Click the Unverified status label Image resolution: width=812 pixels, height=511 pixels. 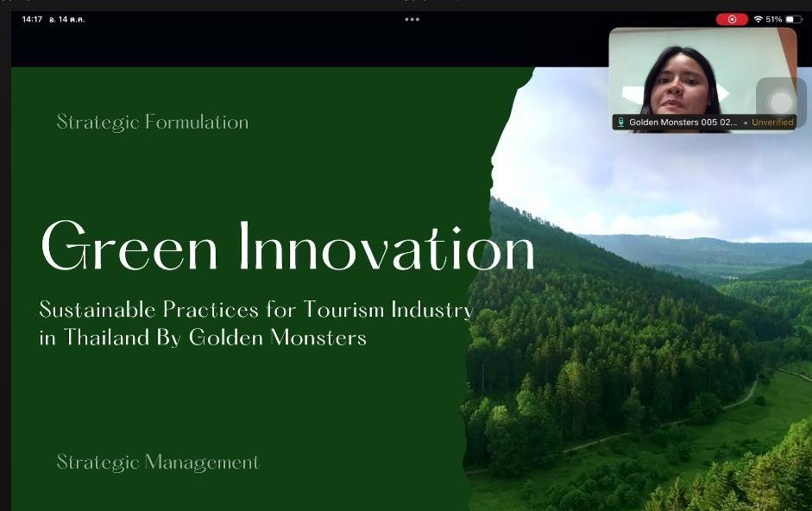coord(771,123)
